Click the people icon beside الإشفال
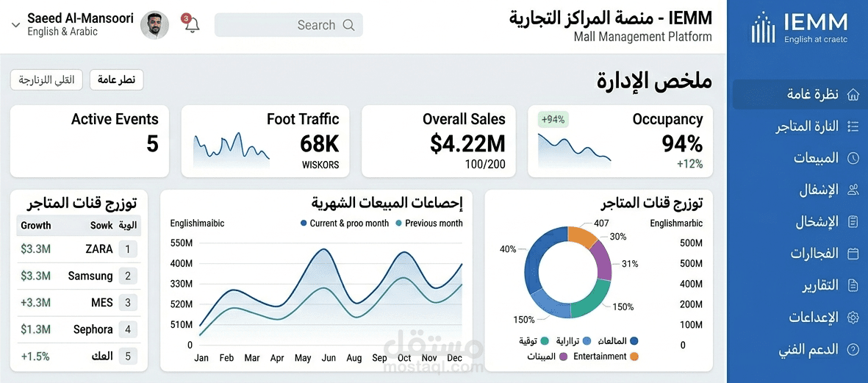868x383 pixels. [x=853, y=190]
